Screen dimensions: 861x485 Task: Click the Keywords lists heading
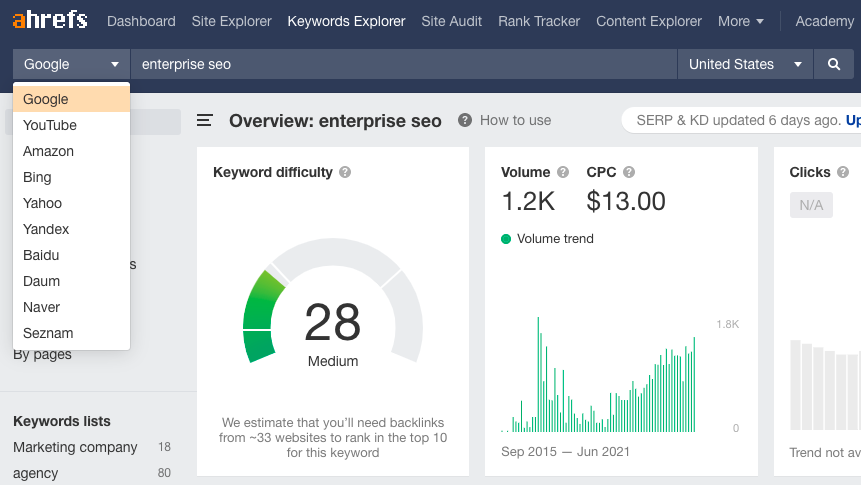62,421
